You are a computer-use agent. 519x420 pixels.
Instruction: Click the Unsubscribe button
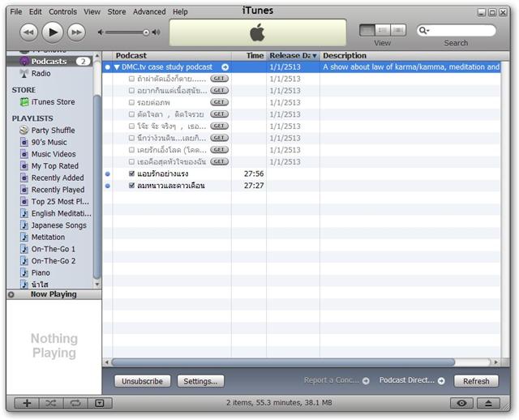point(142,381)
